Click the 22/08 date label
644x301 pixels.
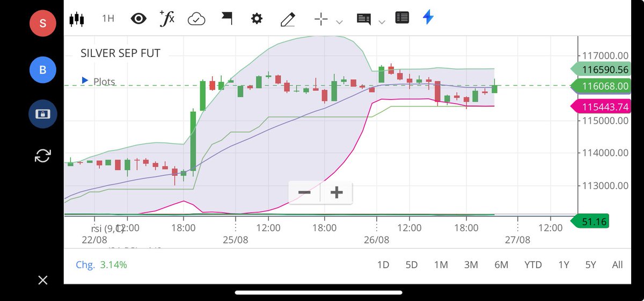pyautogui.click(x=94, y=240)
